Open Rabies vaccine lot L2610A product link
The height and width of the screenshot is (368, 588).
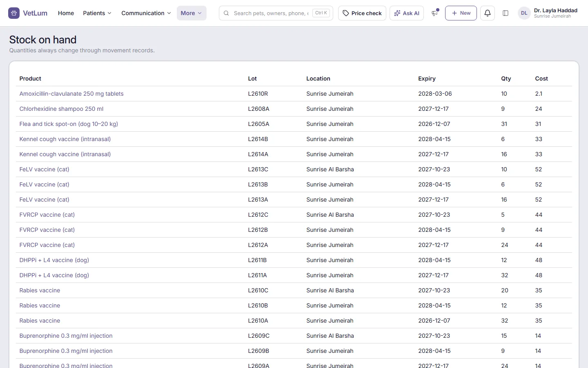point(40,321)
